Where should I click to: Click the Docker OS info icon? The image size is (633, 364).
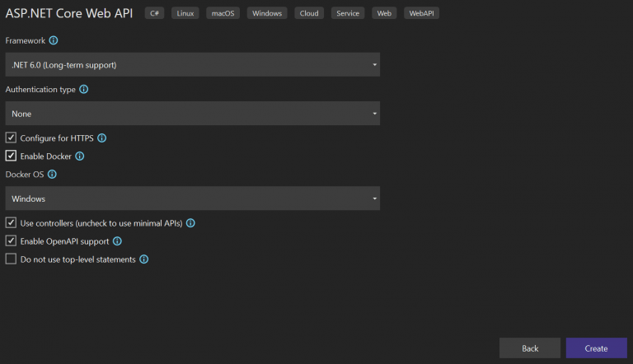pos(52,175)
